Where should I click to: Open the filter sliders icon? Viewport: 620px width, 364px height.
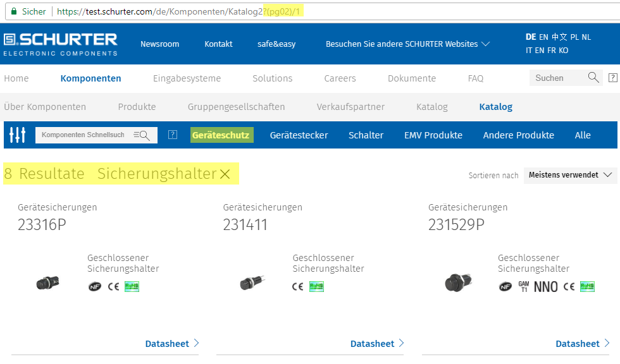[x=18, y=135]
